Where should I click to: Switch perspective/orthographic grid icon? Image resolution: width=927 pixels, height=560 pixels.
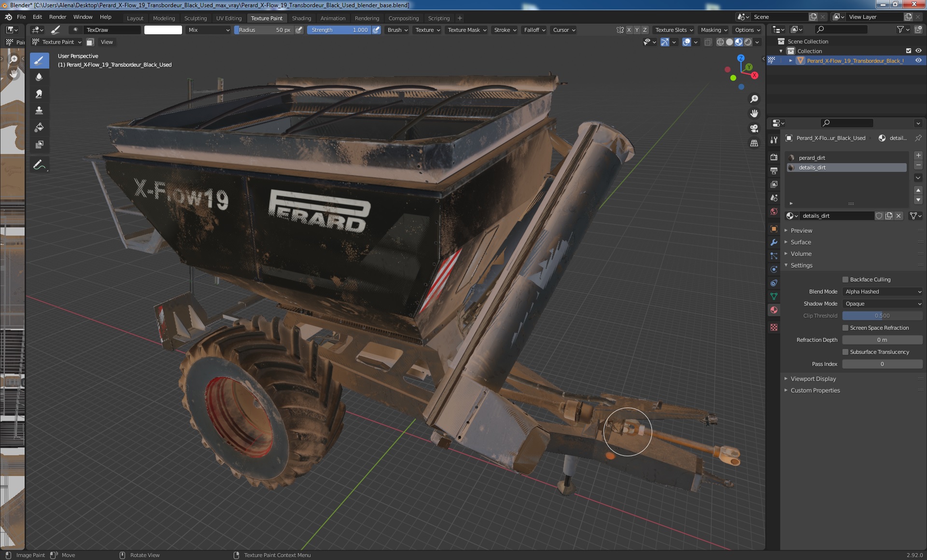point(754,143)
